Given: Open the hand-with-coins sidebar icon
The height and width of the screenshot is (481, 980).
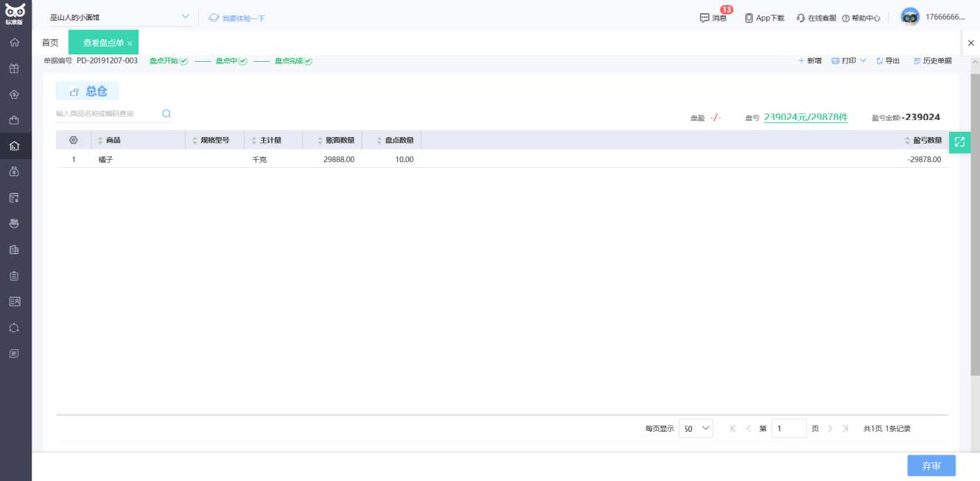Looking at the screenshot, I should pos(14,223).
